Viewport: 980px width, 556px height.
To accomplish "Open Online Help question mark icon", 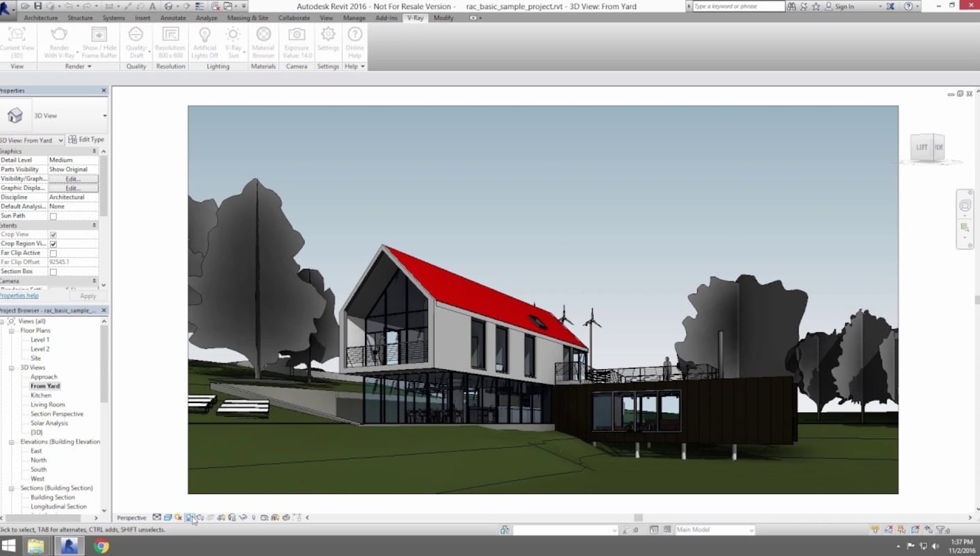I will (x=354, y=34).
